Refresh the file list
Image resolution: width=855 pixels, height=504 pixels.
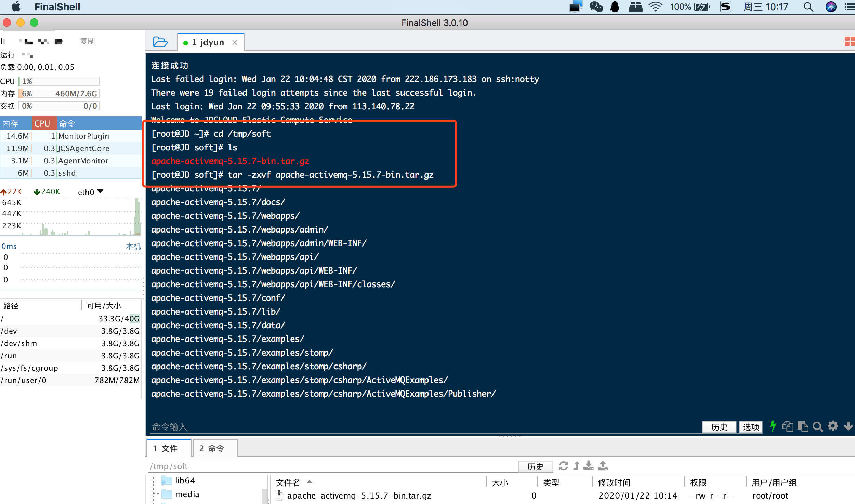click(563, 466)
